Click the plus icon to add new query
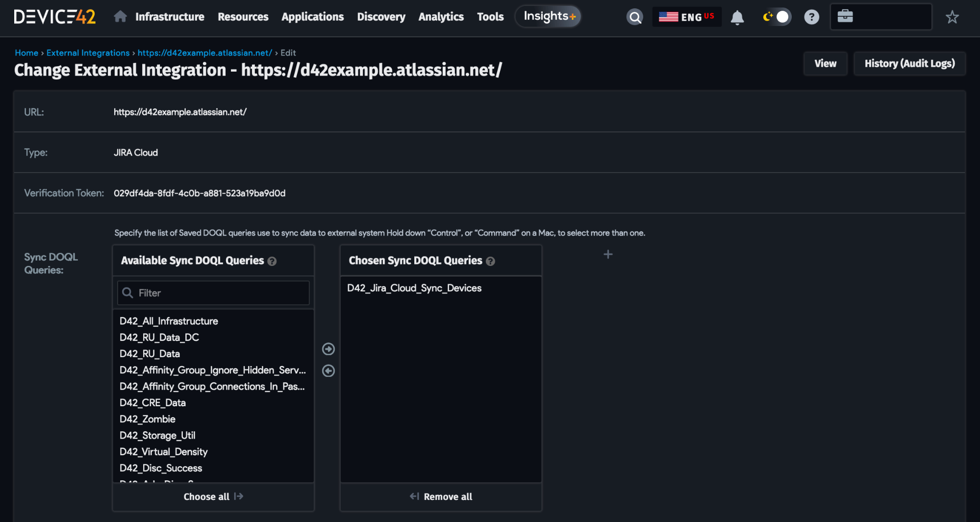 click(x=607, y=254)
